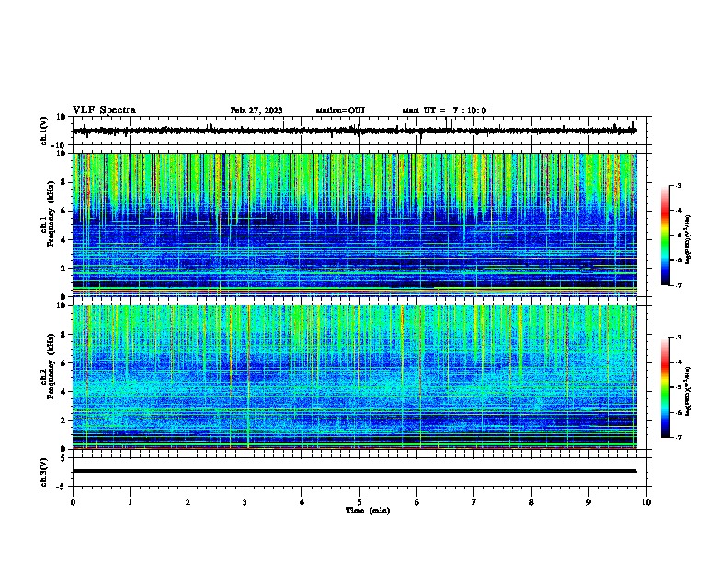Click the log(PSD) label of ch.2 color bar
The height and width of the screenshot is (563, 728).
pos(688,391)
